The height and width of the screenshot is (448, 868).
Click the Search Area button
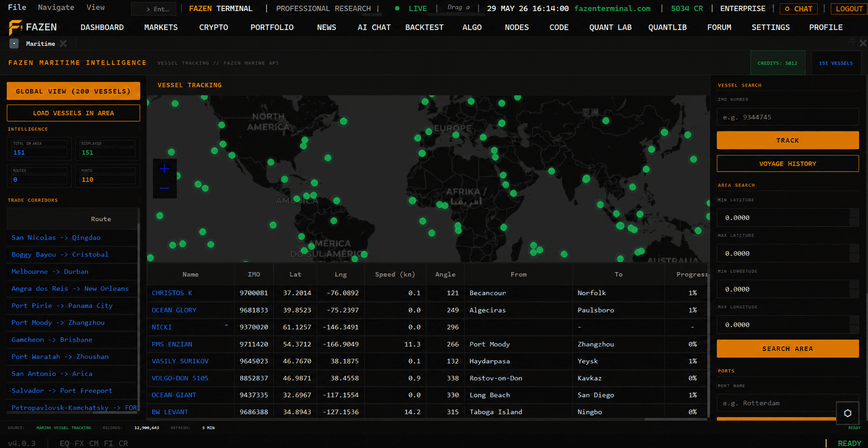pos(787,349)
